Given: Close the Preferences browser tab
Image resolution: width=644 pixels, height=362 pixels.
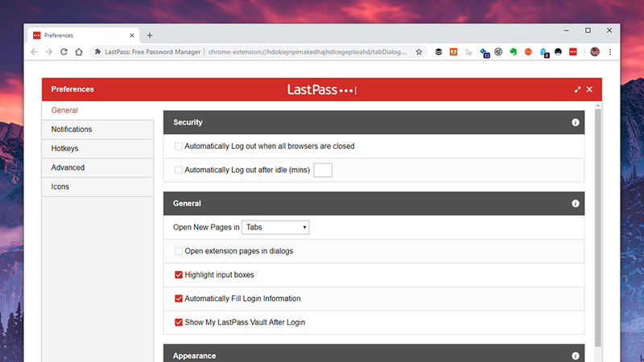Looking at the screenshot, I should 132,35.
